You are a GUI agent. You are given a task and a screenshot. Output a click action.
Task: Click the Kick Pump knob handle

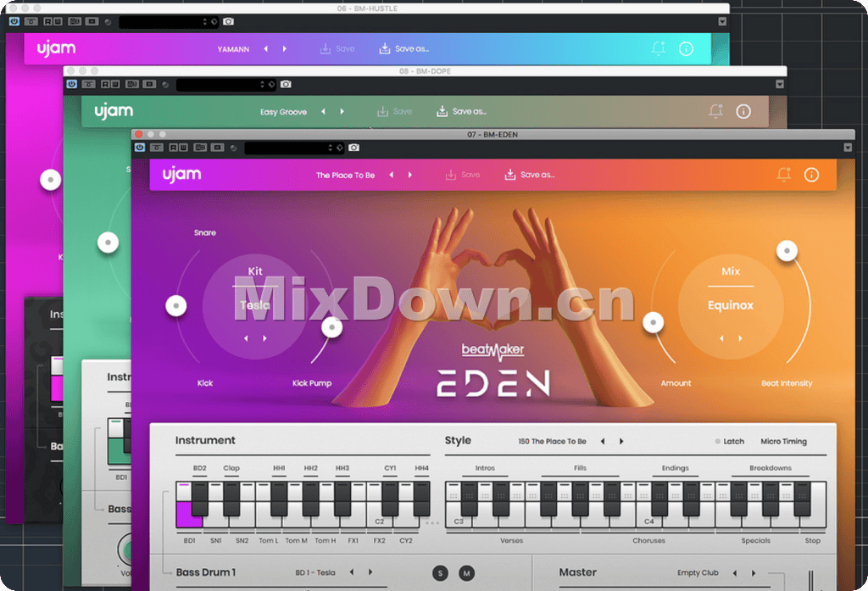pyautogui.click(x=331, y=326)
